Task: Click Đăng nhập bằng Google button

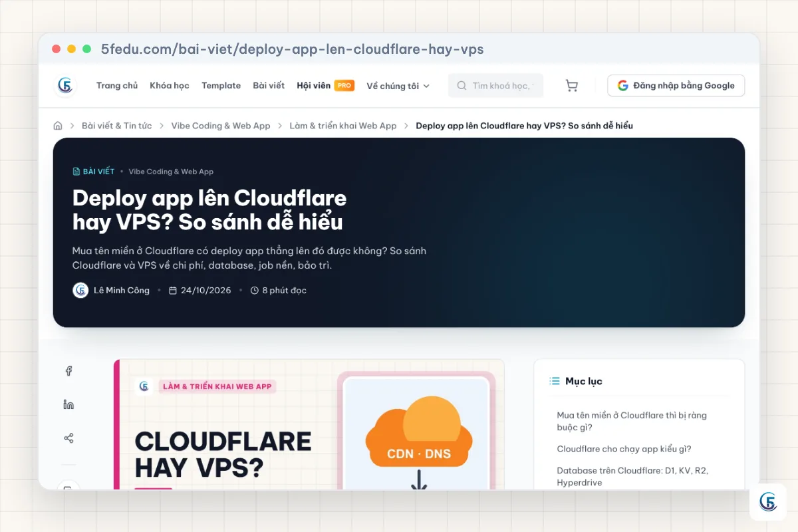Action: click(676, 86)
